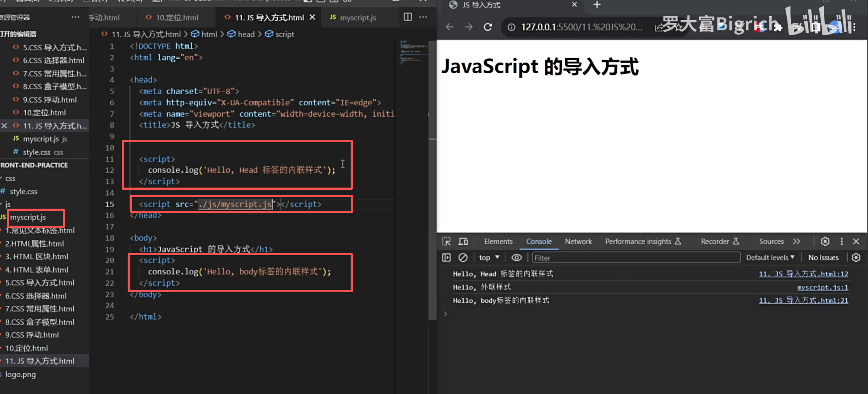Viewport: 868px width, 394px height.
Task: Toggle device toolbar icon in DevTools
Action: (463, 241)
